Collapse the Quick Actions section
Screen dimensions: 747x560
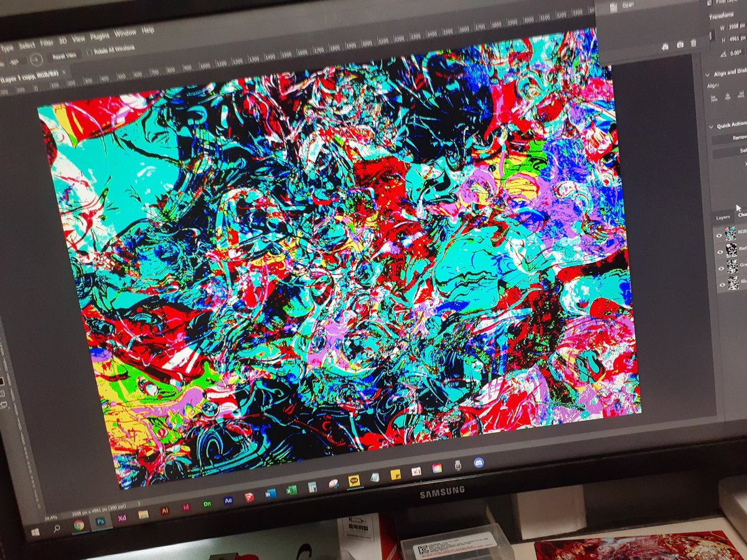(711, 127)
